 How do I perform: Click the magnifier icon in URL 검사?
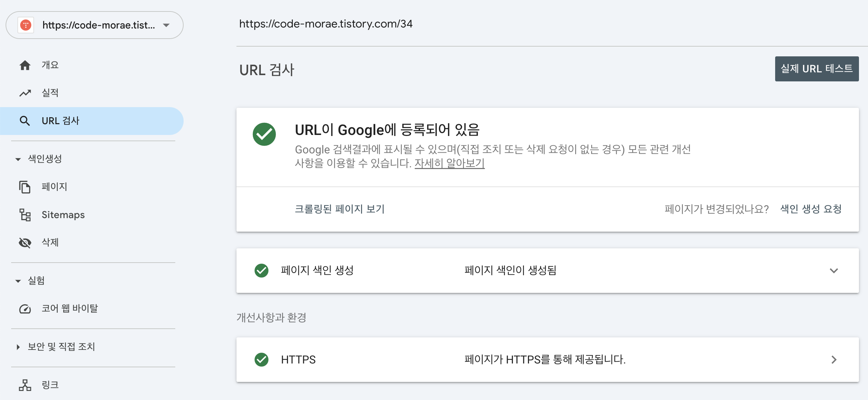(25, 121)
